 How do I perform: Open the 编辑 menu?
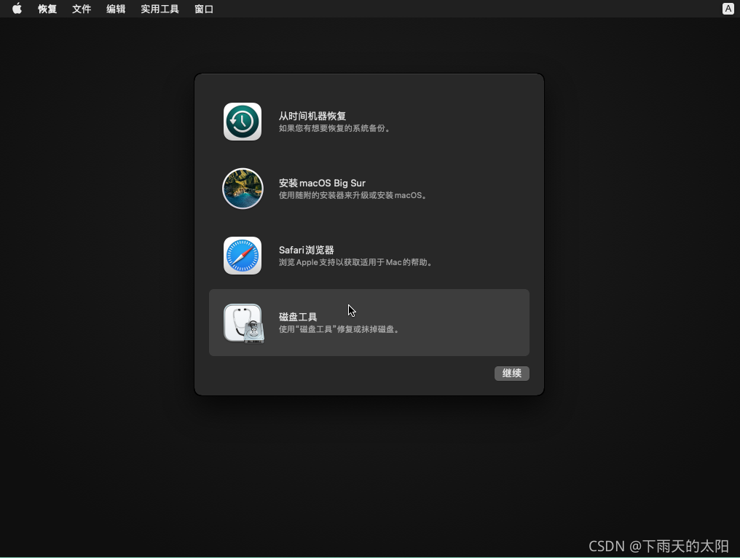click(x=116, y=9)
